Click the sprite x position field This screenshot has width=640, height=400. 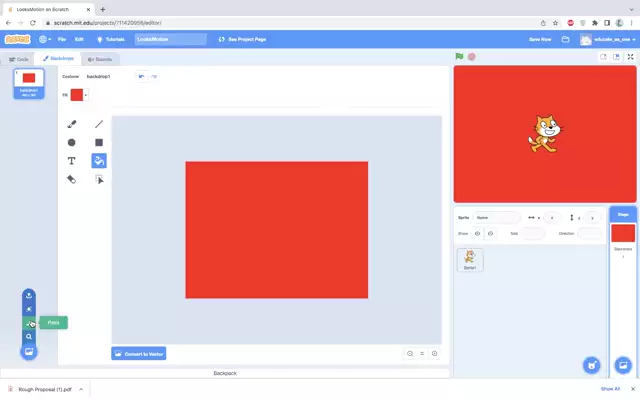552,218
